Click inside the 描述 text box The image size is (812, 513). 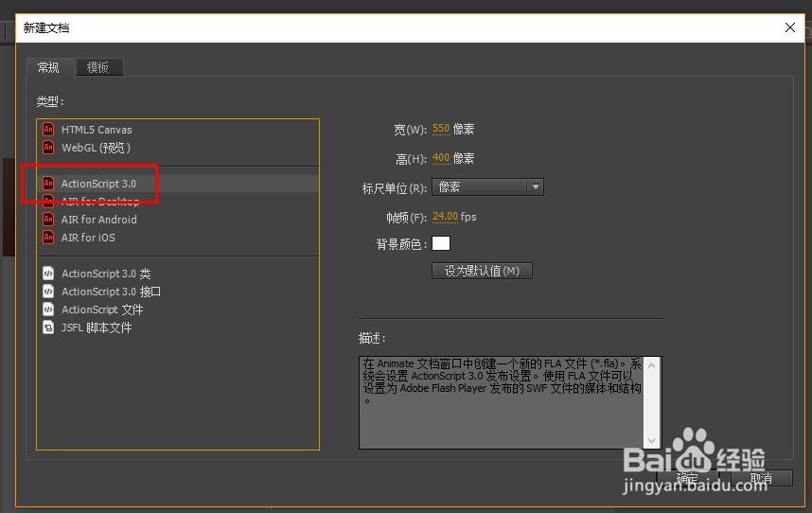click(502, 402)
